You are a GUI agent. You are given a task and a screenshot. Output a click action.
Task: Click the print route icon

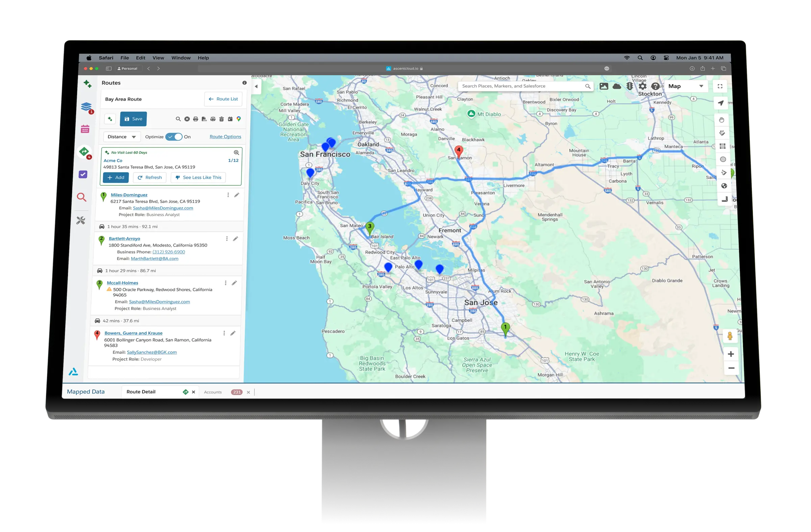(x=196, y=119)
